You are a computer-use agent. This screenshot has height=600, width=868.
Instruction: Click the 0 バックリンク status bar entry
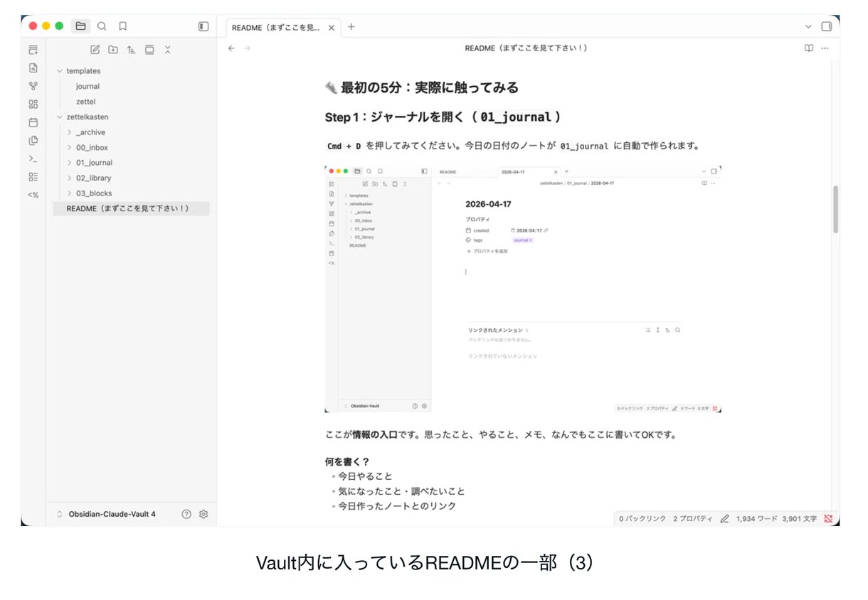coord(642,519)
